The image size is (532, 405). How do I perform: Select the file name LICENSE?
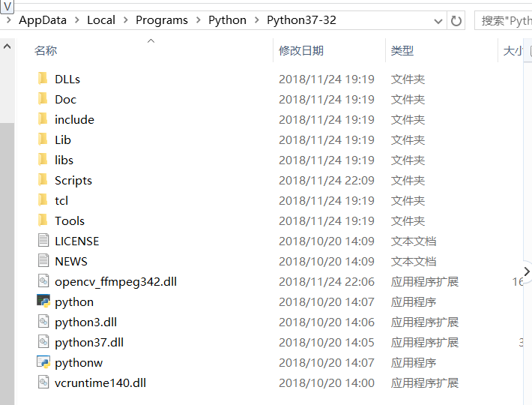tap(77, 241)
